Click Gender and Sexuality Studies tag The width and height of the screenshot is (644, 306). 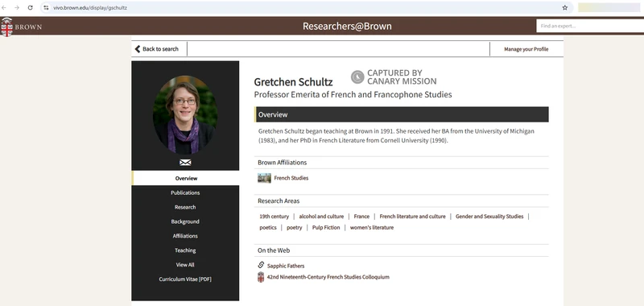(x=489, y=216)
